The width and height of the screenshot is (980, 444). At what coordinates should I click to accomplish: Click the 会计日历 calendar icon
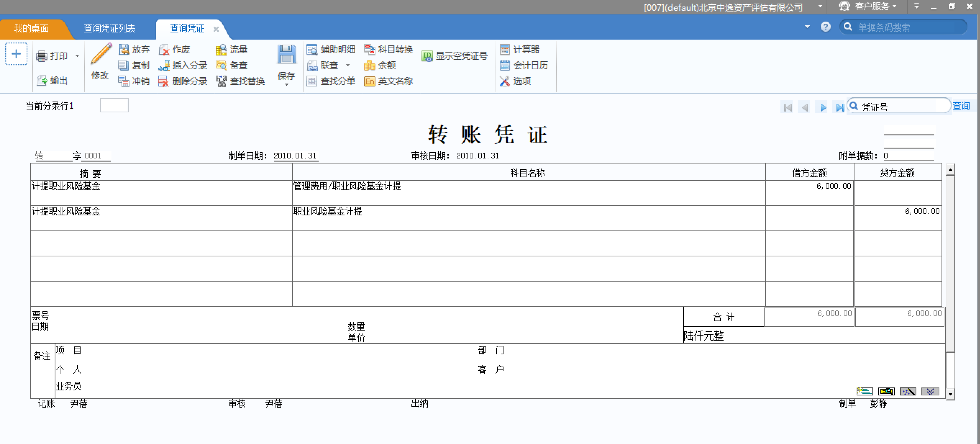(505, 65)
